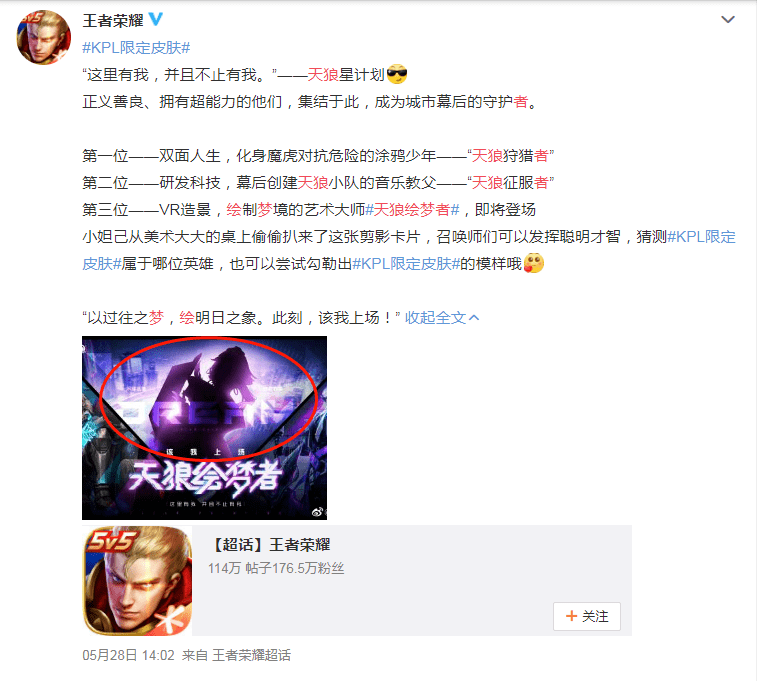The image size is (757, 681).
Task: Click the blue verified V badge
Action: point(155,19)
